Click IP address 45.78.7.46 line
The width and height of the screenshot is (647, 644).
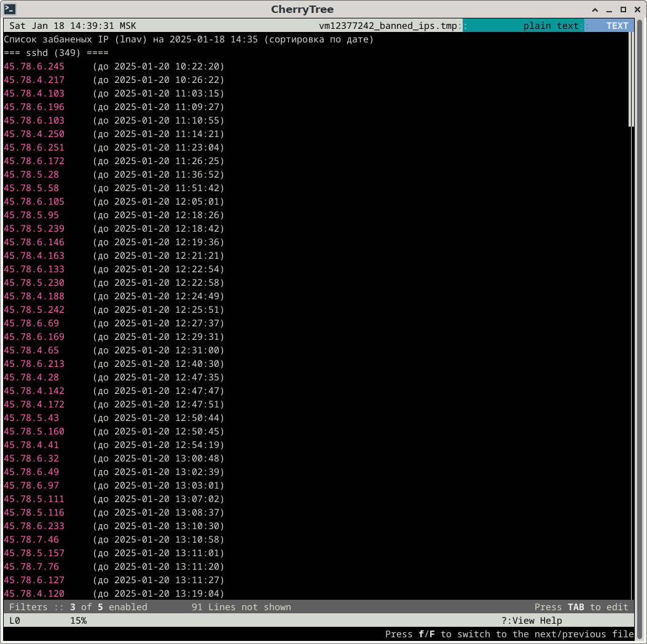(x=31, y=540)
